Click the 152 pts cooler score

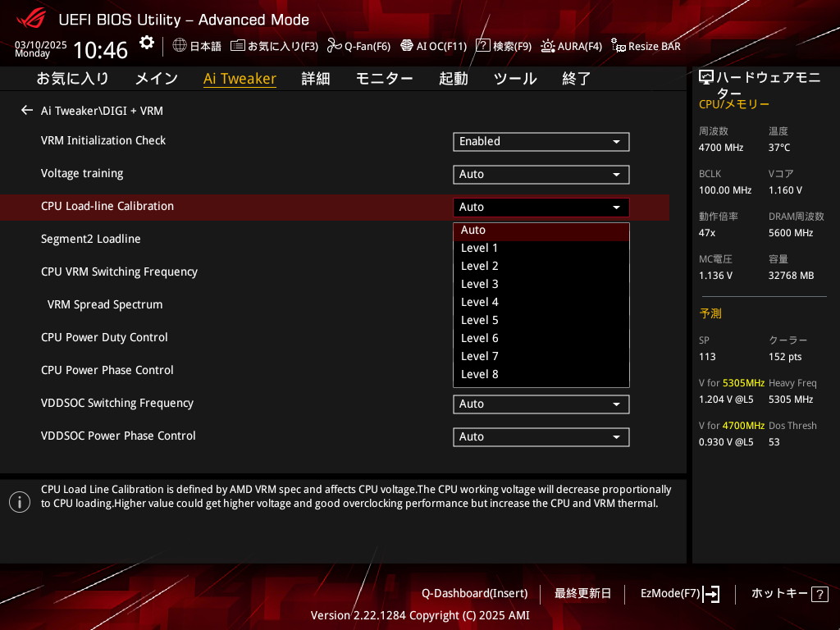point(785,357)
